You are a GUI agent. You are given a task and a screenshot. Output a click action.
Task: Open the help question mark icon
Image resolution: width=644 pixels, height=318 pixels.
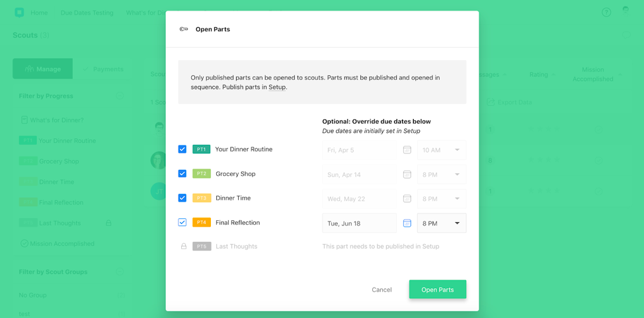pos(606,13)
